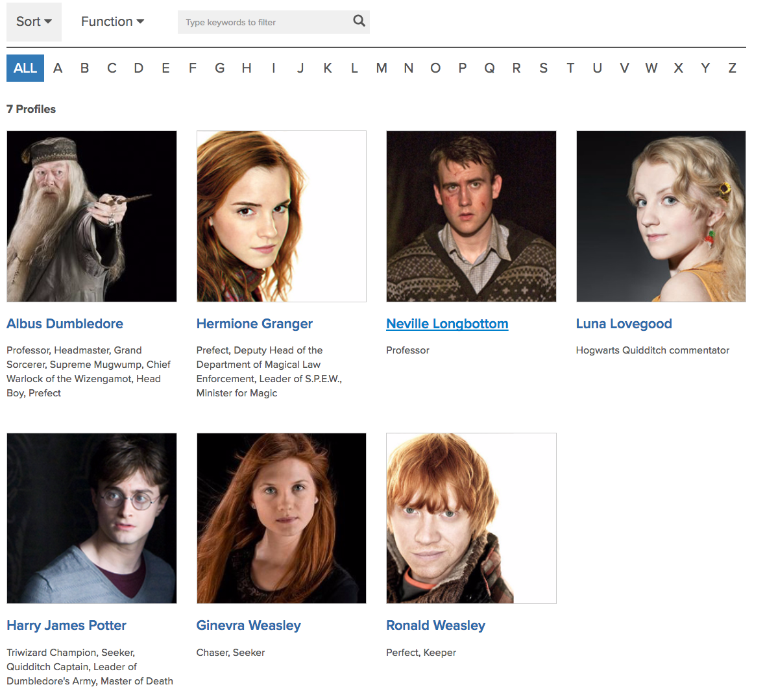765x700 pixels.
Task: Filter profiles by letter F
Action: pos(193,68)
